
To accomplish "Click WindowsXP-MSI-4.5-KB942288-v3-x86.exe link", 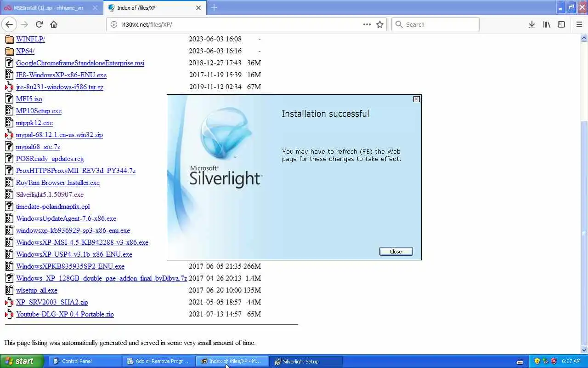I will (x=82, y=242).
